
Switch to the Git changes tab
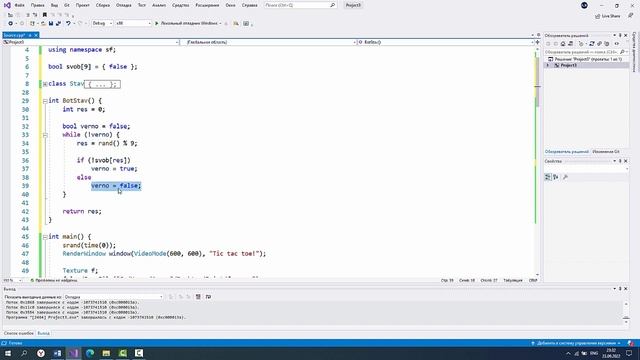606,151
